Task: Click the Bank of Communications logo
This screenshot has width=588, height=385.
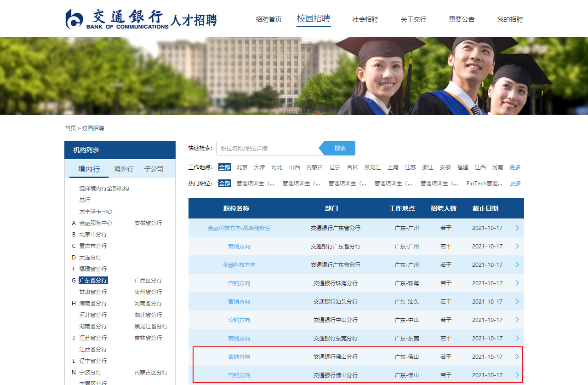Action: pyautogui.click(x=141, y=19)
